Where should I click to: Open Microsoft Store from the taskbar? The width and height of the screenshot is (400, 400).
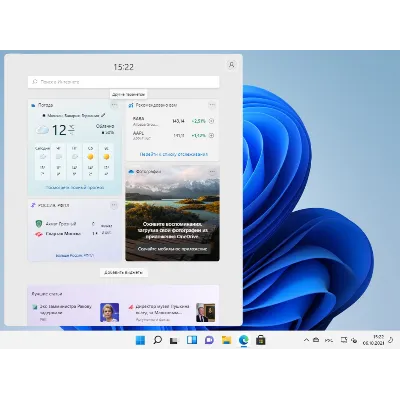261,340
